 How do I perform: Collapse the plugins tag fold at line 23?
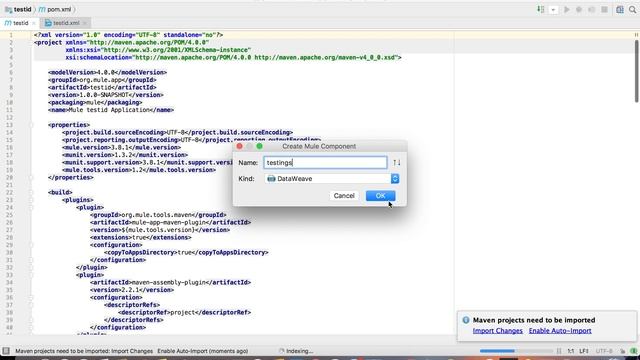tap(31, 200)
